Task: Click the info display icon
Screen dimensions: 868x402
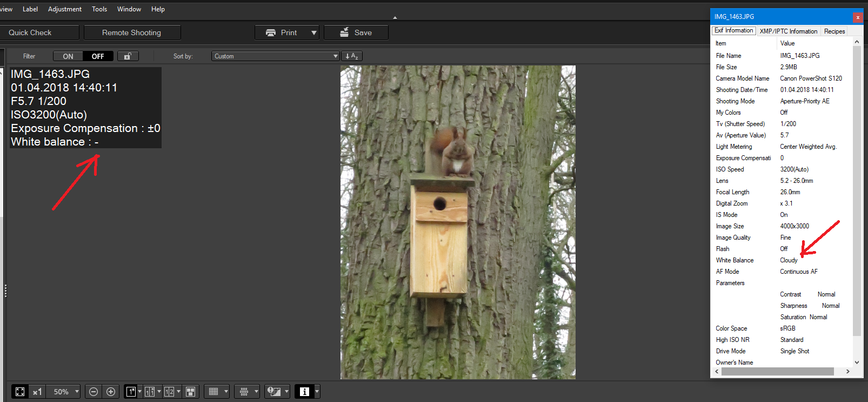Action: (304, 392)
